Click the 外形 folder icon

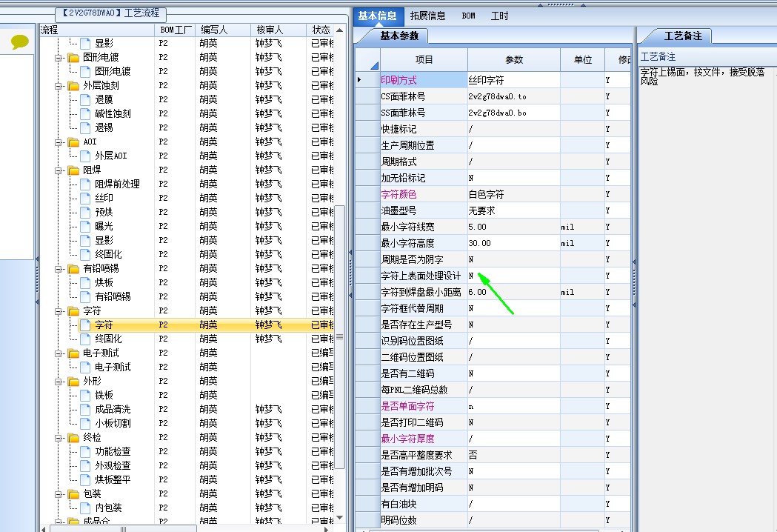[73, 382]
